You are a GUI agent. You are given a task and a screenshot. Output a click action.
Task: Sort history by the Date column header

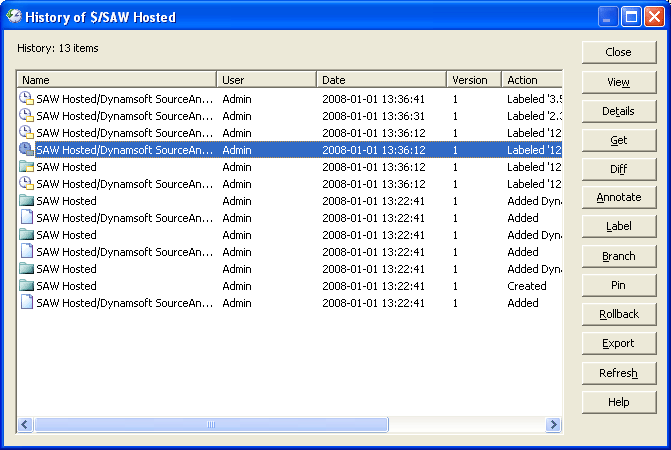[381, 80]
